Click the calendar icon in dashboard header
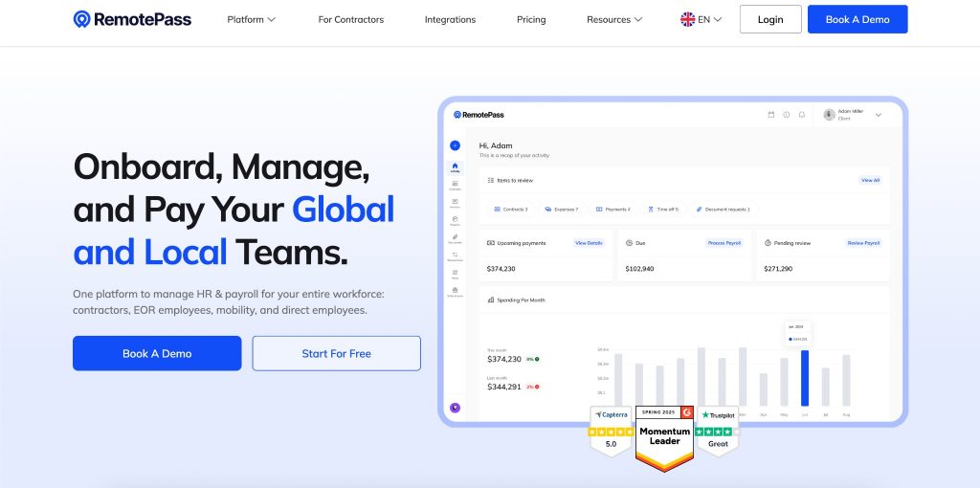The height and width of the screenshot is (488, 980). coord(770,115)
